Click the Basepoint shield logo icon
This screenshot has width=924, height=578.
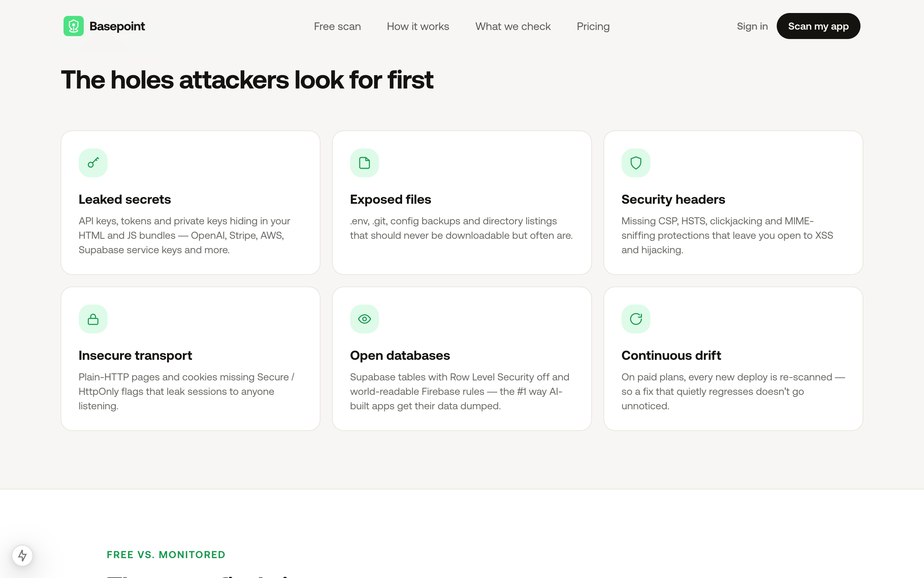(x=73, y=26)
